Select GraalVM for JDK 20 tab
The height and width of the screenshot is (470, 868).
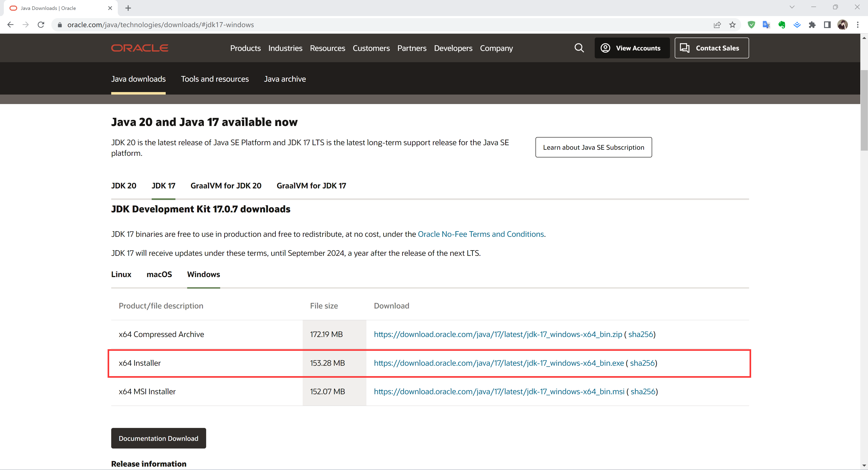tap(226, 186)
